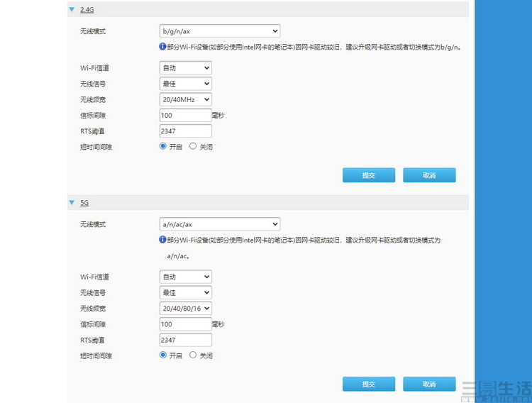This screenshot has height=403, width=532.
Task: Open 5G wireless signal strength dropdown
Action: tap(185, 292)
